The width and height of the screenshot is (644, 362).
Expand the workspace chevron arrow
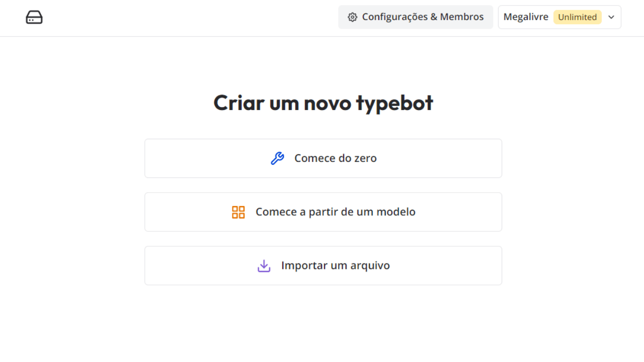pos(611,17)
